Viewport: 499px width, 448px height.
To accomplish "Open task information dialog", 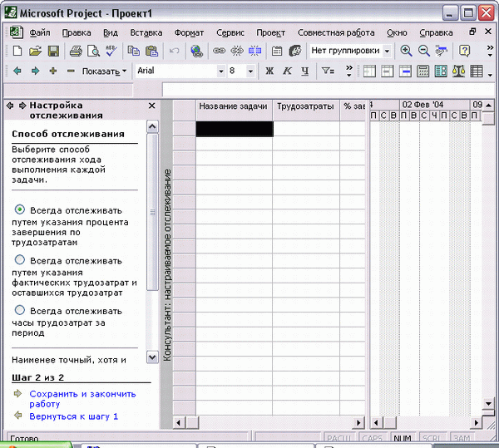I will tap(277, 51).
